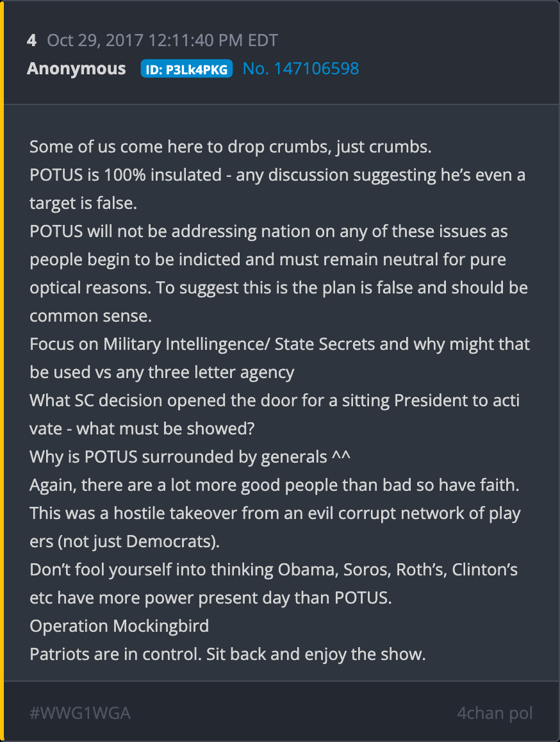Image resolution: width=560 pixels, height=742 pixels.
Task: Click the "Focus on Military Intellingence" line
Action: pos(279,344)
